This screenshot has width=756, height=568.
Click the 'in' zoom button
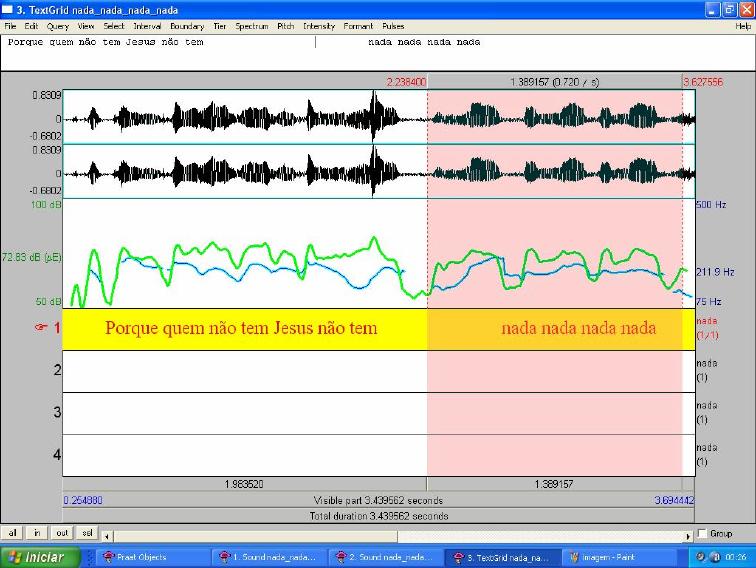point(37,533)
